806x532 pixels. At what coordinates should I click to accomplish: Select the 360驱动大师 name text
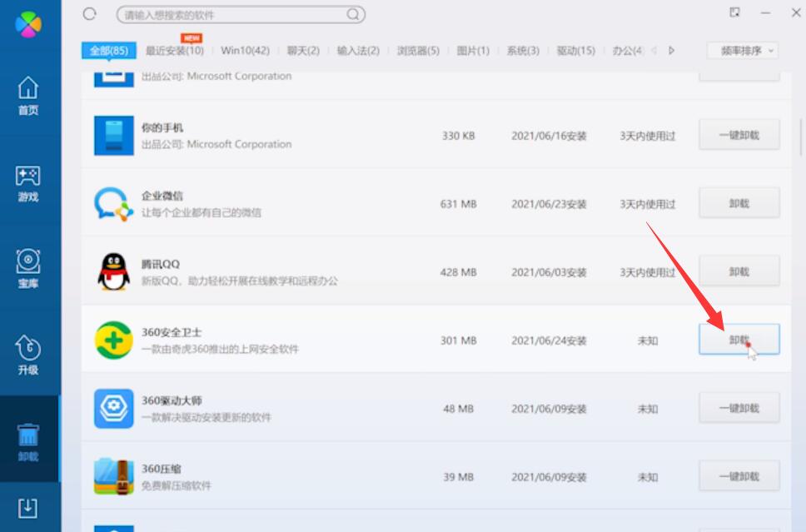click(172, 400)
